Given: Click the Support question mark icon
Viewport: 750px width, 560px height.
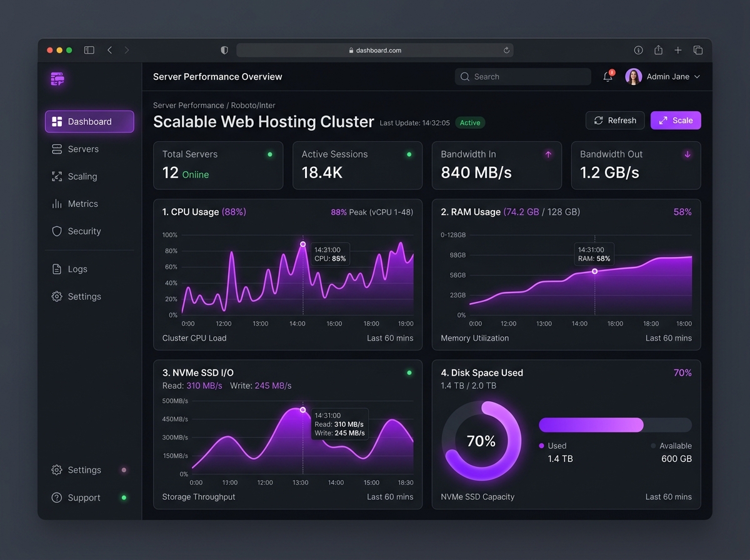Looking at the screenshot, I should 57,497.
